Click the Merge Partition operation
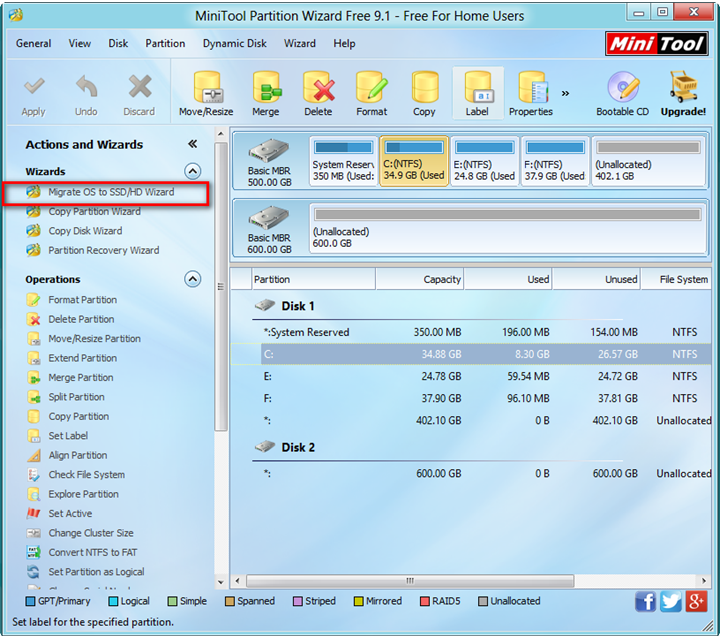Viewport: 721px width, 636px height. click(70, 378)
